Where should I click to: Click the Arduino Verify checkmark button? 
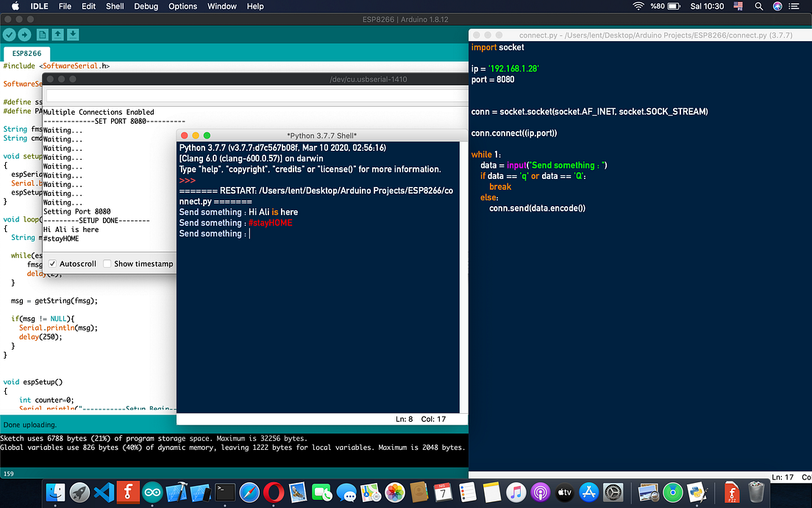pyautogui.click(x=9, y=35)
